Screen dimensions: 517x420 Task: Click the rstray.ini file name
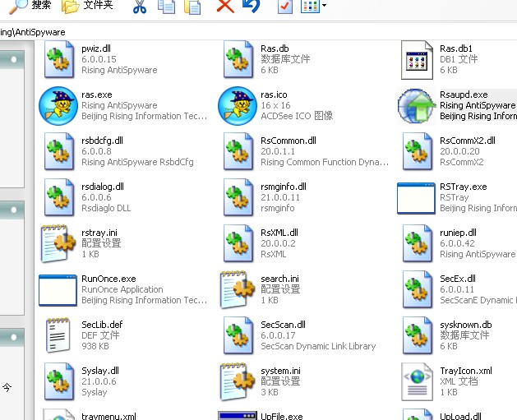coord(99,233)
